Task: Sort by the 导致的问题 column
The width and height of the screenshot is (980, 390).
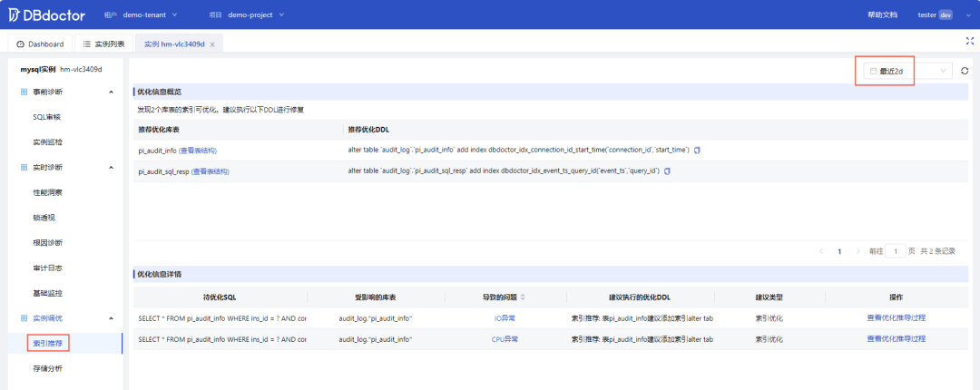Action: pyautogui.click(x=523, y=297)
